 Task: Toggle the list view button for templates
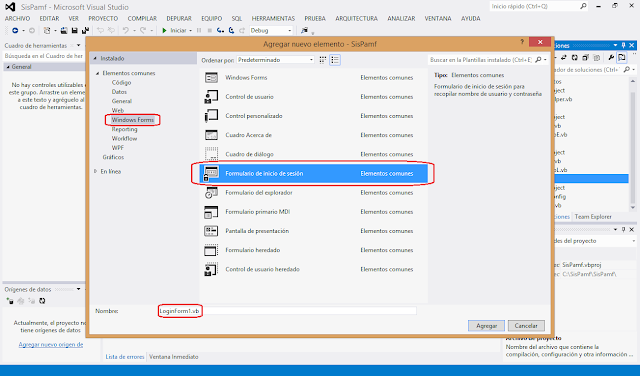(335, 60)
